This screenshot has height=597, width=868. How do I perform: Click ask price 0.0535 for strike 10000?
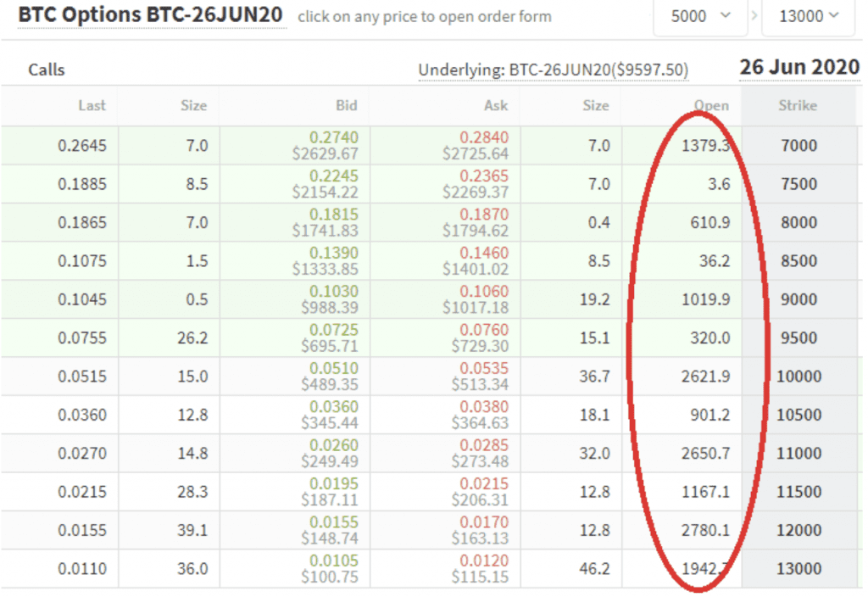pyautogui.click(x=484, y=368)
